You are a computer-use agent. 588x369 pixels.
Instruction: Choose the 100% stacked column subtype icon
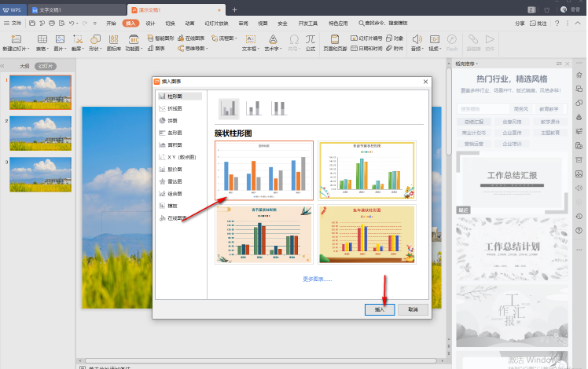278,108
